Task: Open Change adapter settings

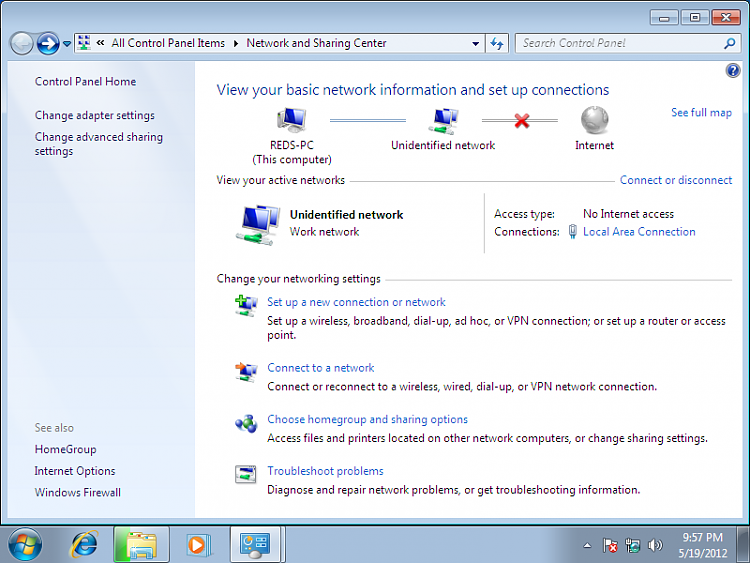Action: (x=95, y=115)
